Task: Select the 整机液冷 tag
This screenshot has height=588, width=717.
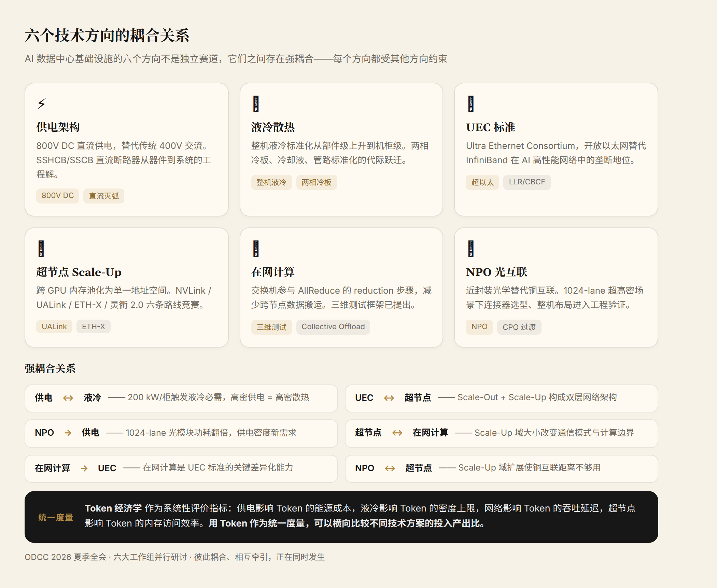Action: (x=271, y=182)
